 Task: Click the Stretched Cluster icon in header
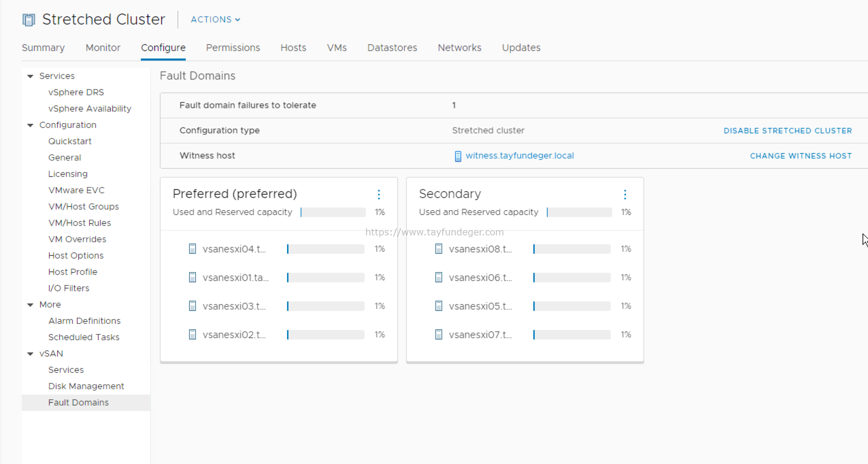(x=29, y=20)
